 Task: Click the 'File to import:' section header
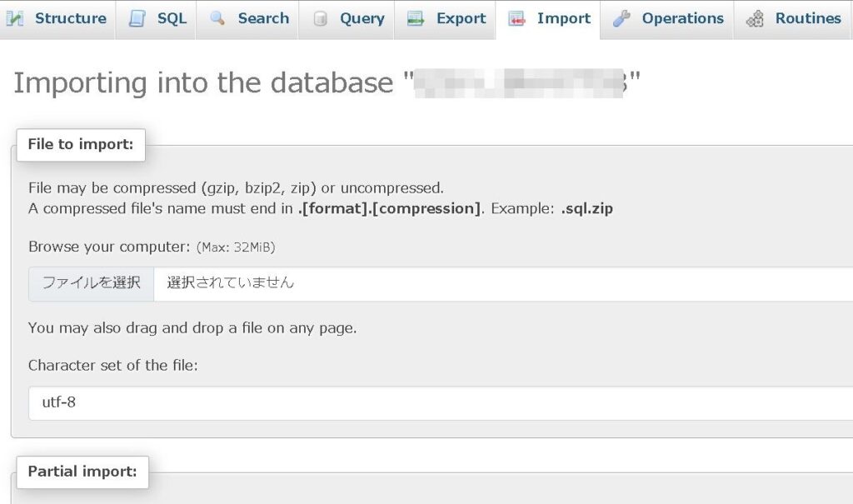(80, 144)
